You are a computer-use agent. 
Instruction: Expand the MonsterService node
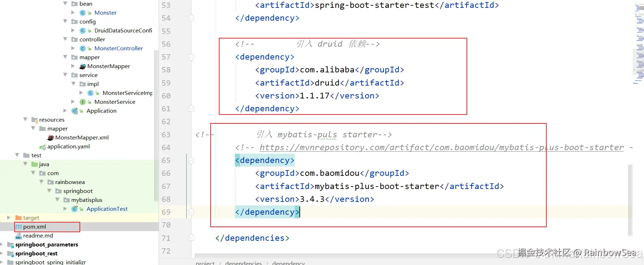click(x=73, y=102)
